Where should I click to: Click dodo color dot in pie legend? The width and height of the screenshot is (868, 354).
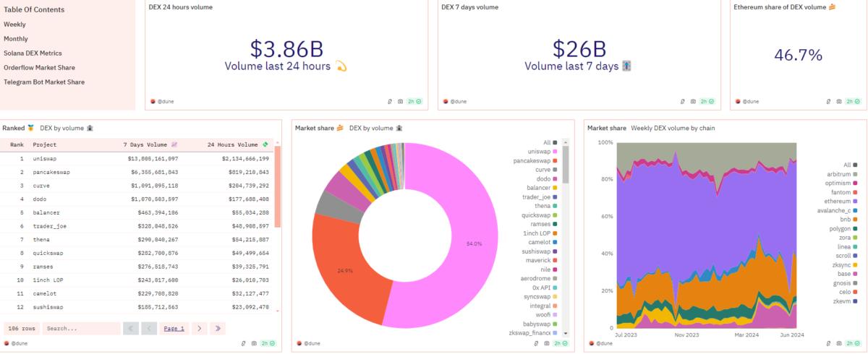(555, 178)
